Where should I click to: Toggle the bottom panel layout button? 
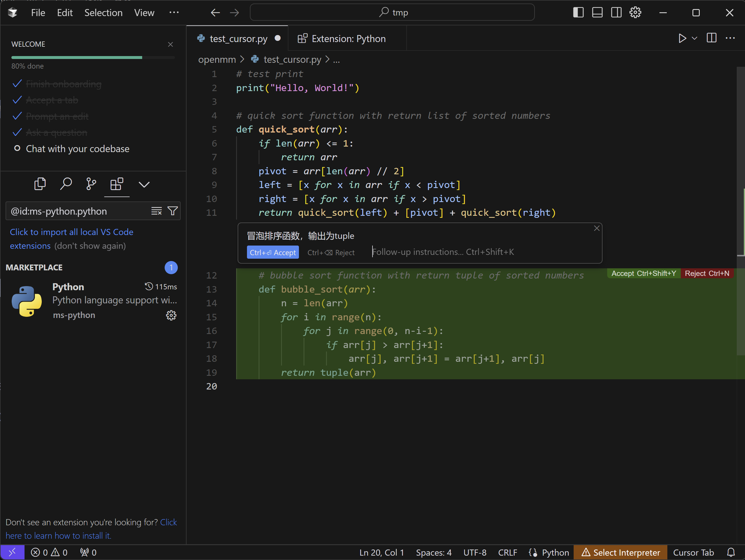[x=597, y=13]
